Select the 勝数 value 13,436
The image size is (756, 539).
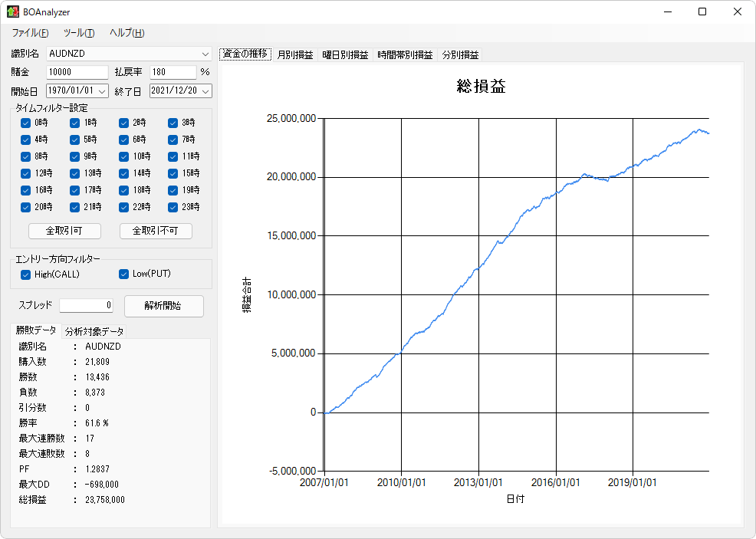tap(97, 377)
